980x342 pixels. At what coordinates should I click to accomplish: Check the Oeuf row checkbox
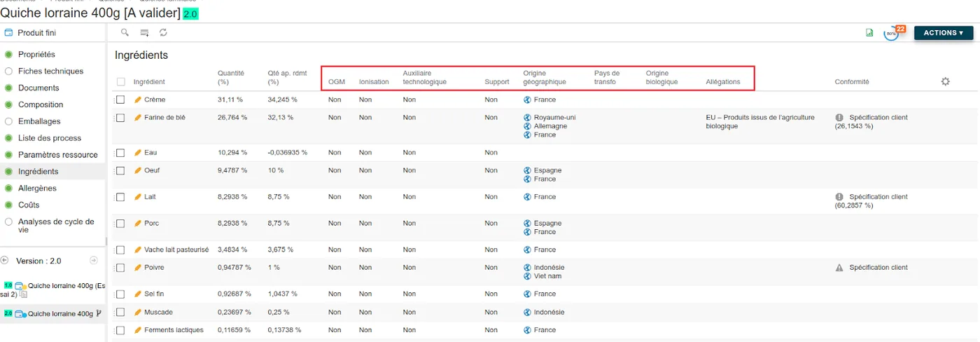click(120, 170)
